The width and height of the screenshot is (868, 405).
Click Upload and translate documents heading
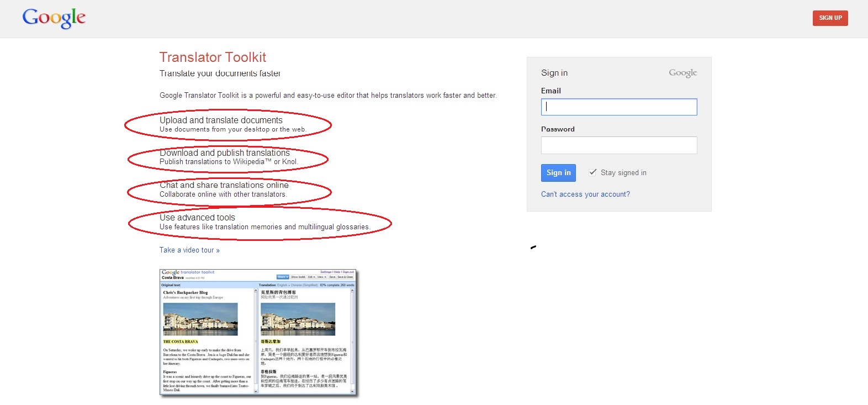click(221, 120)
